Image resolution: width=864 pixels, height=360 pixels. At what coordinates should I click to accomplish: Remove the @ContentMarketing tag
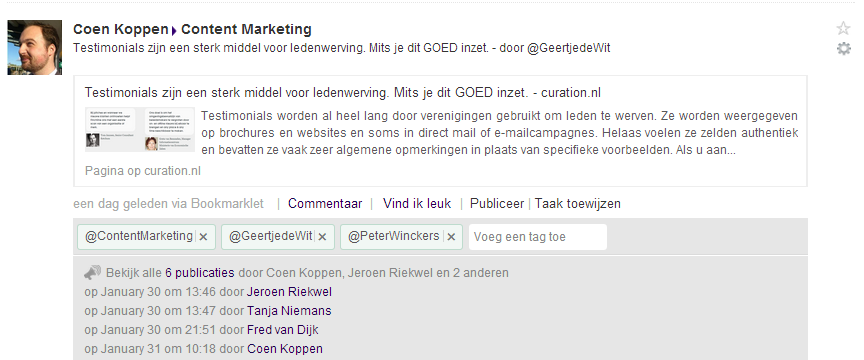(203, 237)
